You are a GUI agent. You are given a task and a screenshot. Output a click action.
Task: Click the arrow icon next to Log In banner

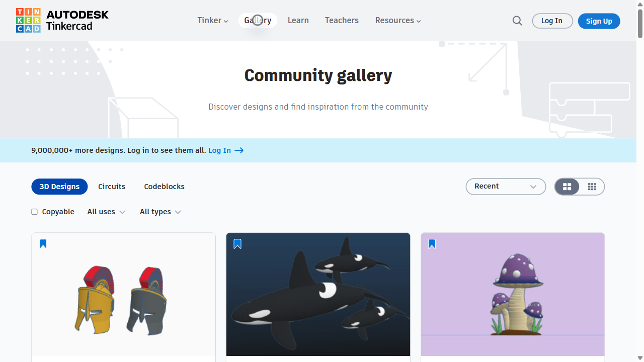238,150
